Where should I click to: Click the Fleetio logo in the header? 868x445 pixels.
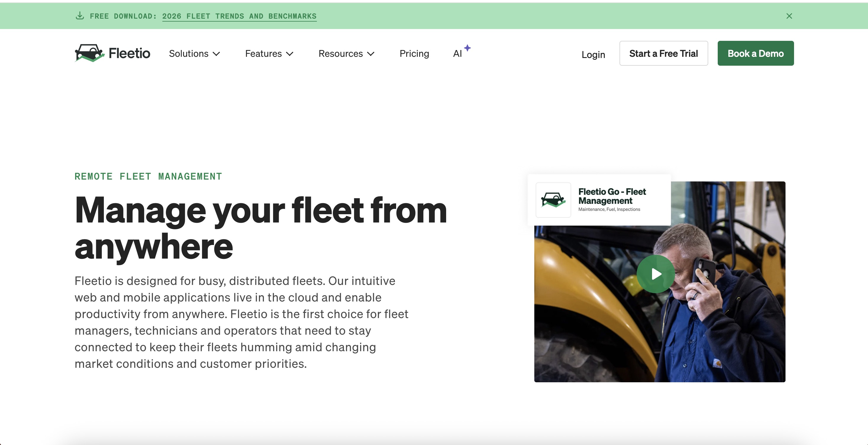tap(112, 53)
